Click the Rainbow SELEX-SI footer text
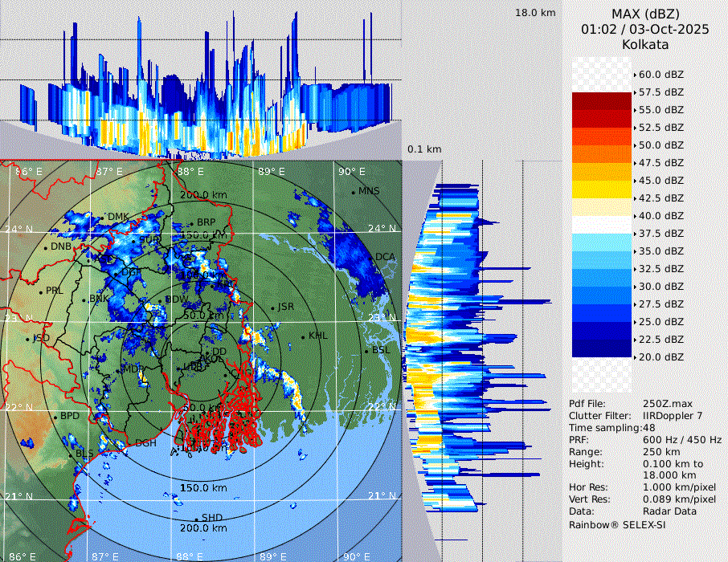 click(x=617, y=524)
